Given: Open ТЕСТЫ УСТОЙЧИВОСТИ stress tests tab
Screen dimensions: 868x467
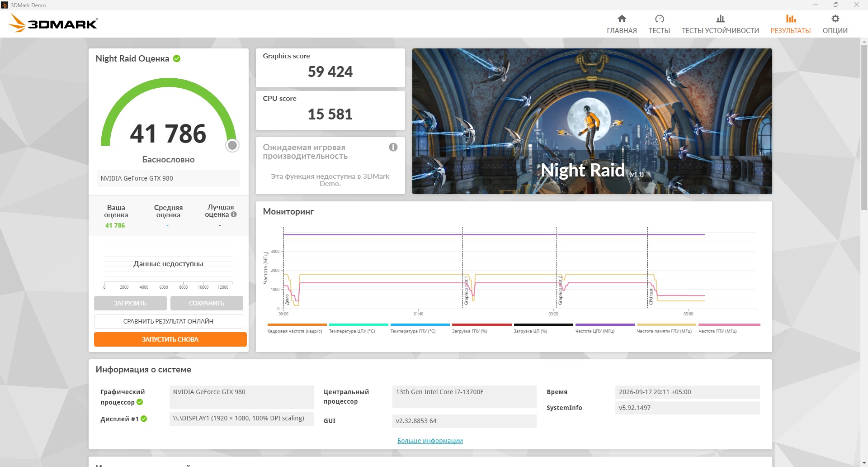Looking at the screenshot, I should [x=720, y=24].
